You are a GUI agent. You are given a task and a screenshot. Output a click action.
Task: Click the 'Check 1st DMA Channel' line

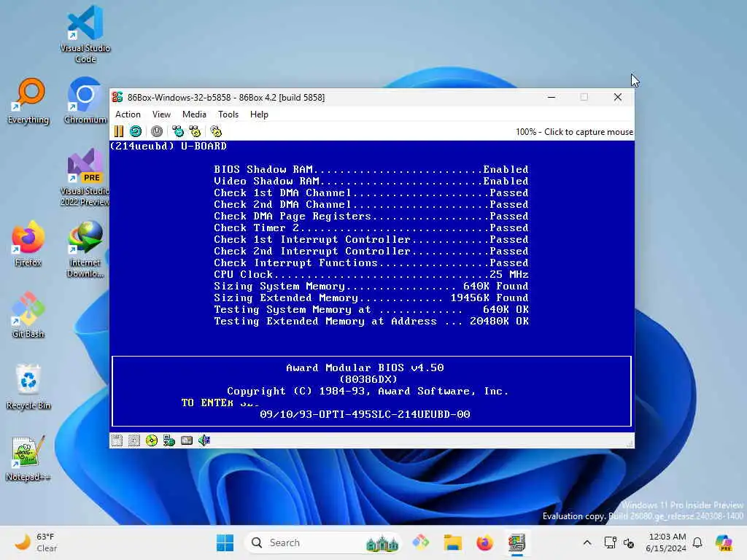pyautogui.click(x=371, y=192)
